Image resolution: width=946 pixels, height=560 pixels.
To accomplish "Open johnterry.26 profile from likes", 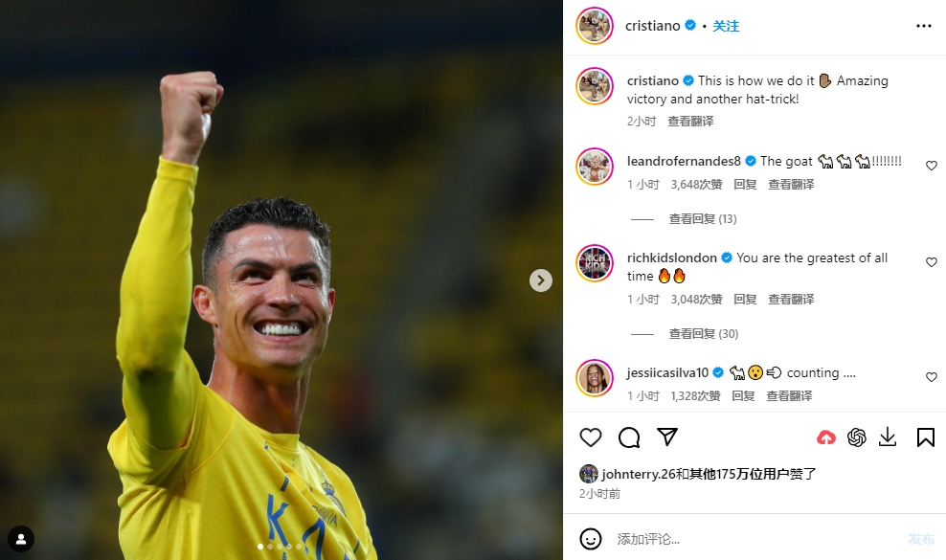I will (639, 474).
